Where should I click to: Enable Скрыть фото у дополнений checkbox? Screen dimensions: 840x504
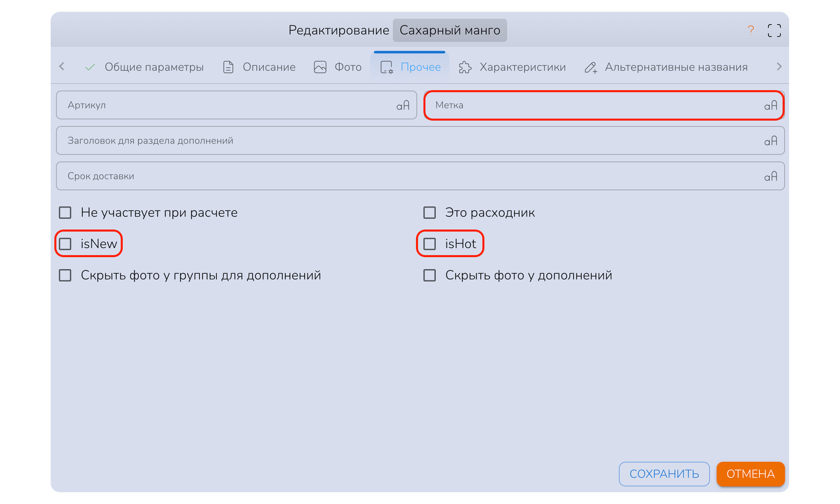point(430,275)
